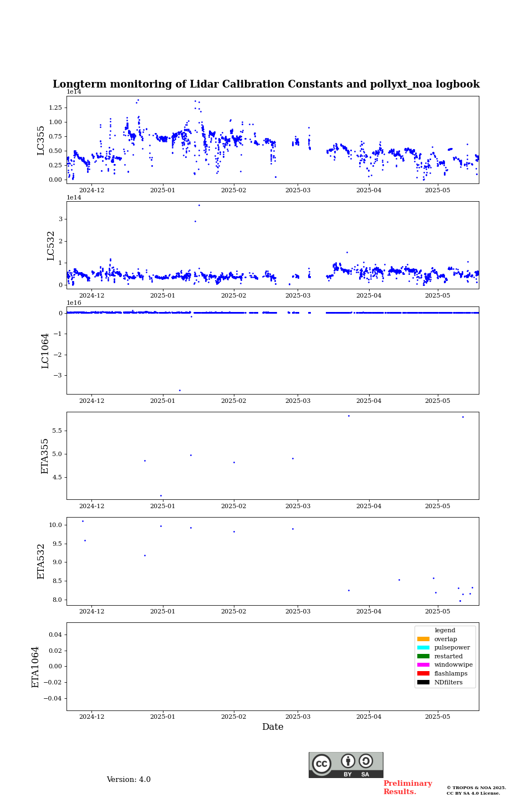Click the Date x-axis label
The height and width of the screenshot is (798, 532).
273,727
